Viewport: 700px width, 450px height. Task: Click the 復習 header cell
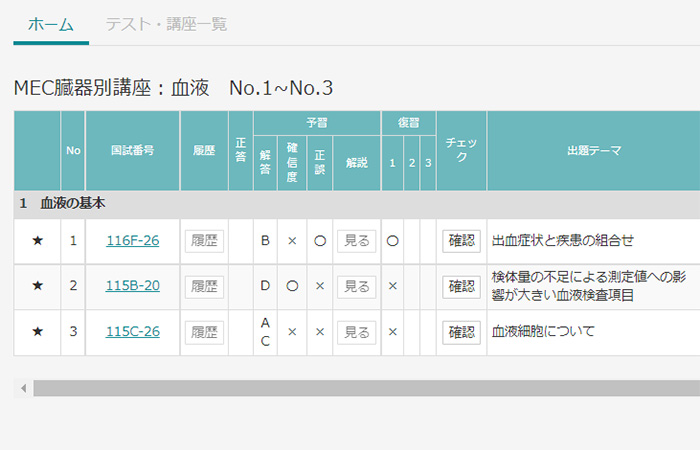(x=408, y=123)
